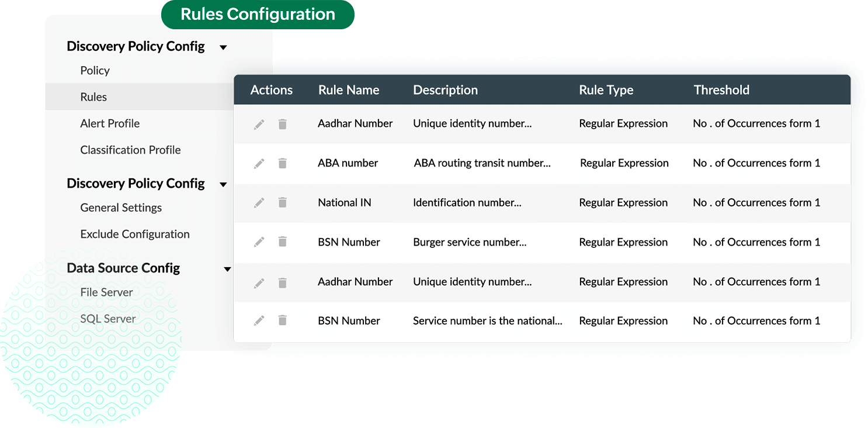This screenshot has height=428, width=868.
Task: Delete the ABA number rule
Action: point(283,164)
